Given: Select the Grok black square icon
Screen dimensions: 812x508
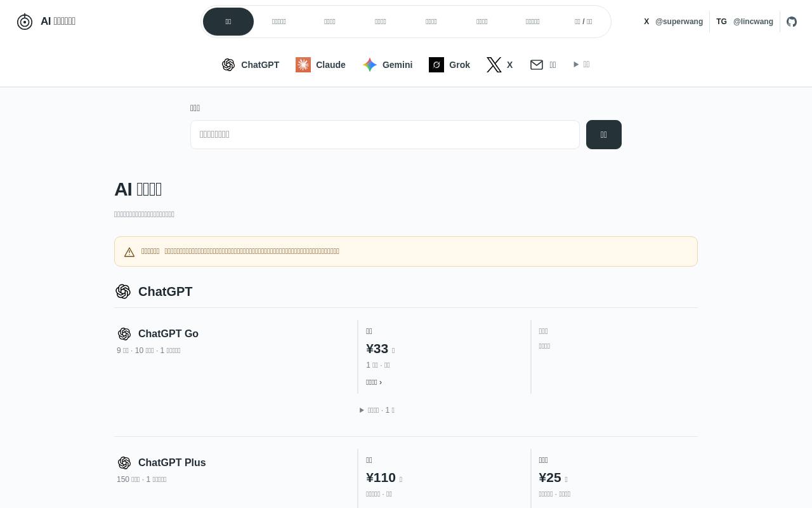Looking at the screenshot, I should pyautogui.click(x=436, y=65).
